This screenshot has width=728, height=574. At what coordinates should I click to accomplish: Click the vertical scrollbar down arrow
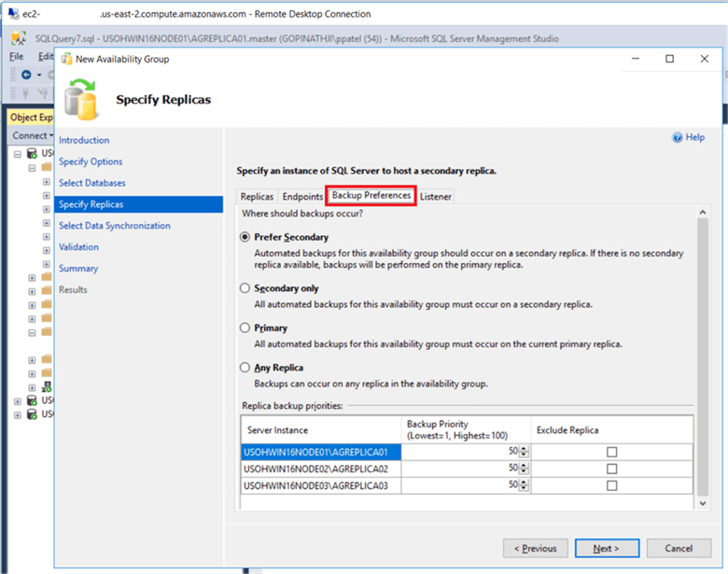tap(703, 503)
